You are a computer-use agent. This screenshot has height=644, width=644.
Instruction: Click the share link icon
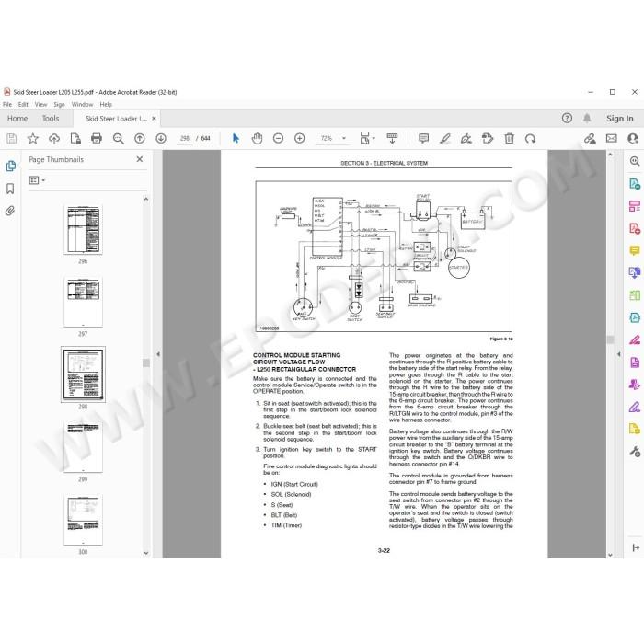(591, 138)
